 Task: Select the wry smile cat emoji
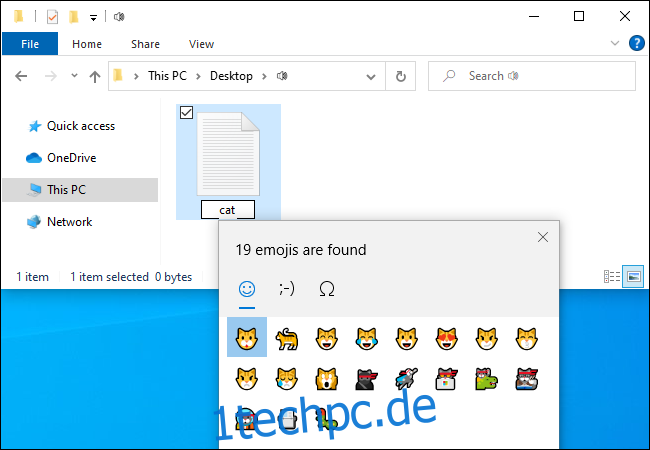point(487,338)
